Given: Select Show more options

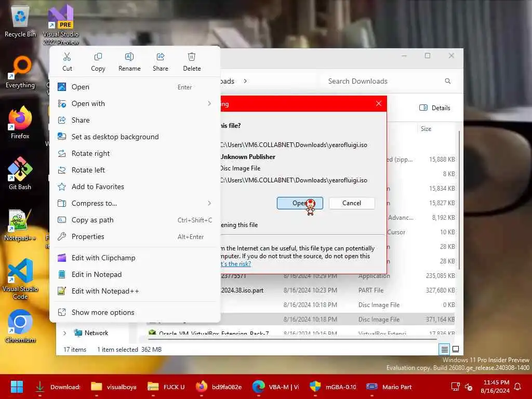Looking at the screenshot, I should click(135, 312).
